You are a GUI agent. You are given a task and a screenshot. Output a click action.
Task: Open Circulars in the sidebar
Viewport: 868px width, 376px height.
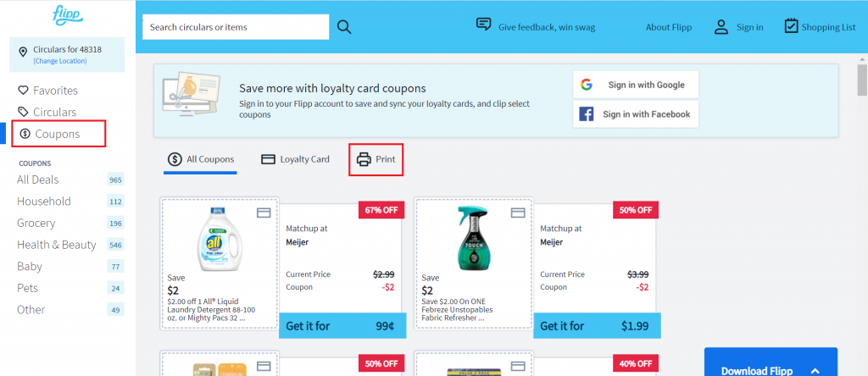pyautogui.click(x=54, y=112)
